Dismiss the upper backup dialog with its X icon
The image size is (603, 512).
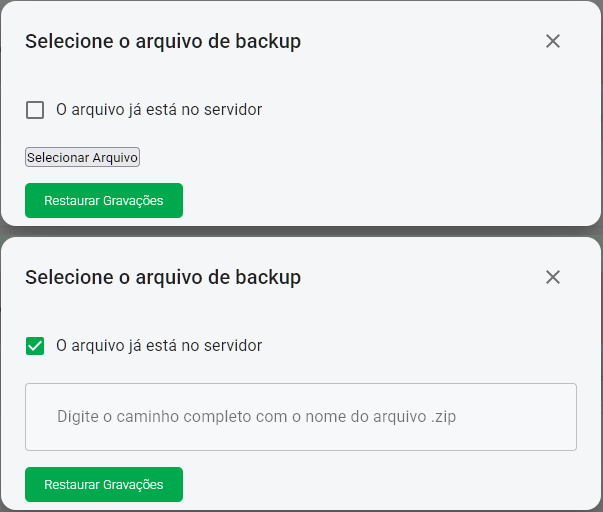tap(553, 41)
